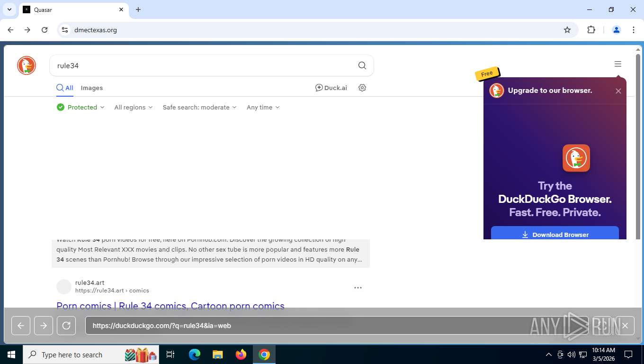
Task: Open the network icon in the tray
Action: (x=583, y=355)
